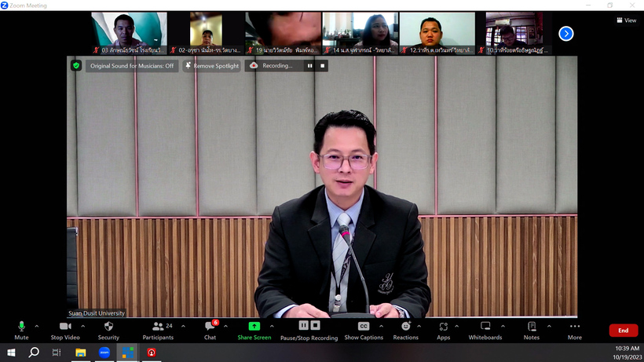The image size is (644, 362).
Task: Expand audio options arrow next to Mute
Action: pos(37,326)
